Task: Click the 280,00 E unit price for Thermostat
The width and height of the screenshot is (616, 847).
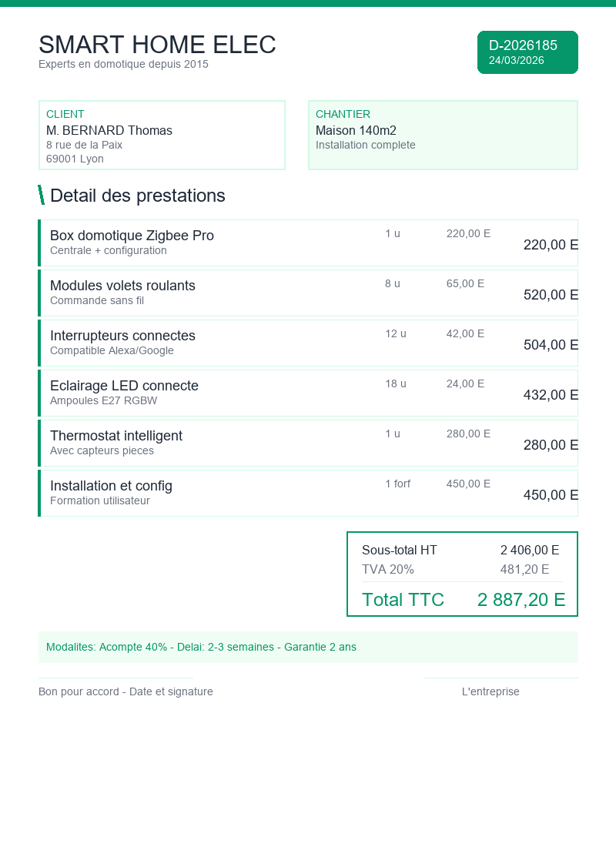Action: pyautogui.click(x=468, y=434)
